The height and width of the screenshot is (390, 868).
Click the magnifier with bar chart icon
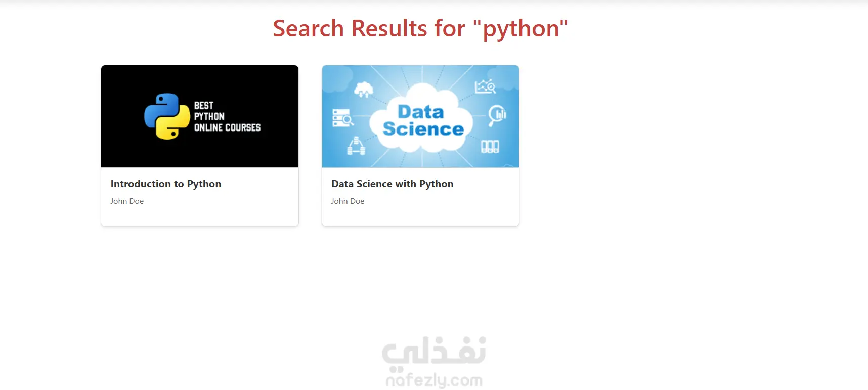click(x=497, y=115)
